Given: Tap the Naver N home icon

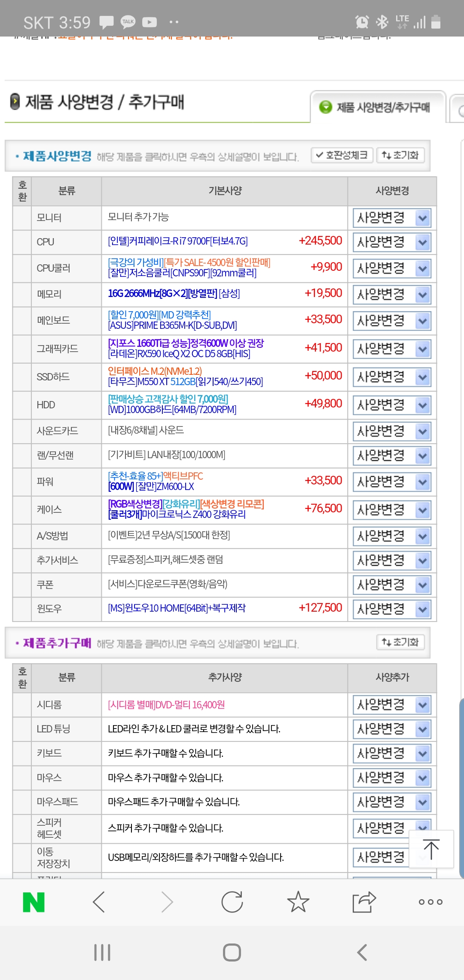Looking at the screenshot, I should click(x=34, y=902).
